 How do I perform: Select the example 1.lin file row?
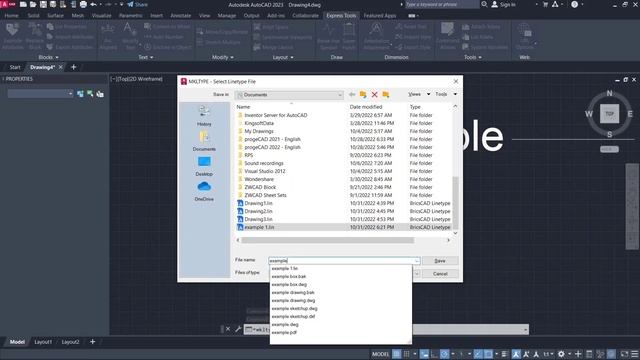(344, 227)
